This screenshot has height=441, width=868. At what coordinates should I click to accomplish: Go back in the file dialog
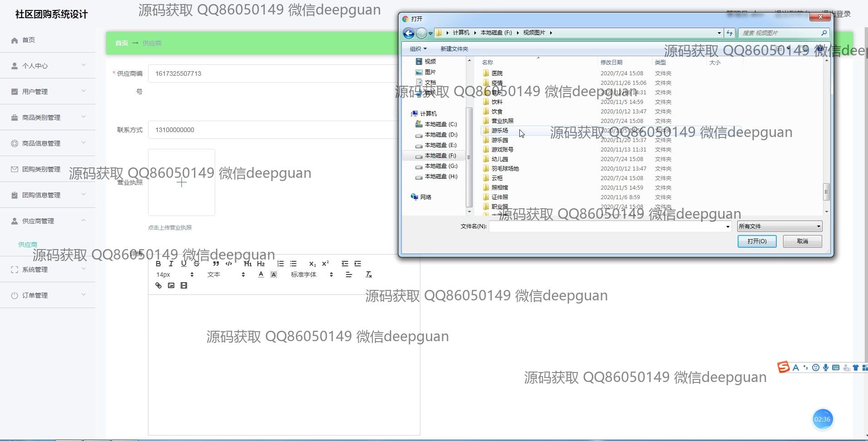409,33
